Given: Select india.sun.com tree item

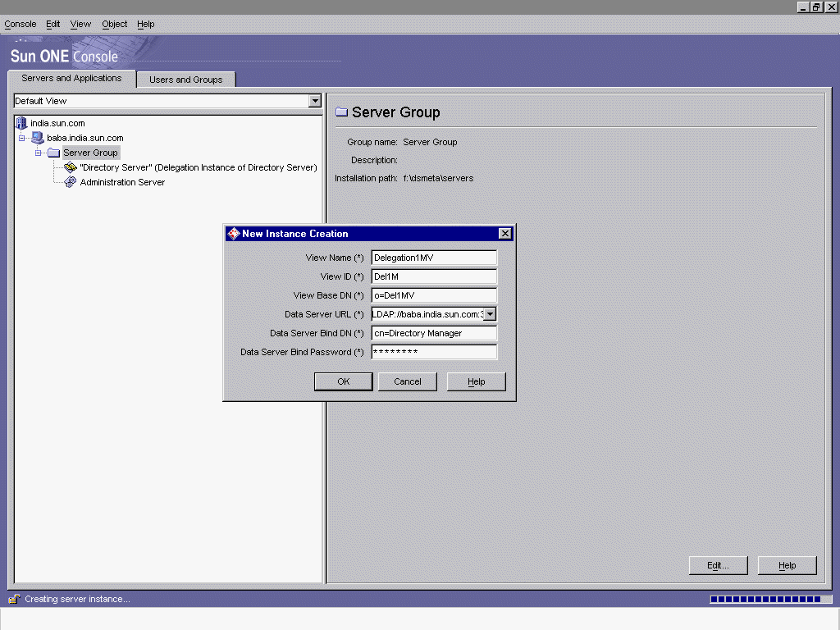Looking at the screenshot, I should (x=57, y=123).
